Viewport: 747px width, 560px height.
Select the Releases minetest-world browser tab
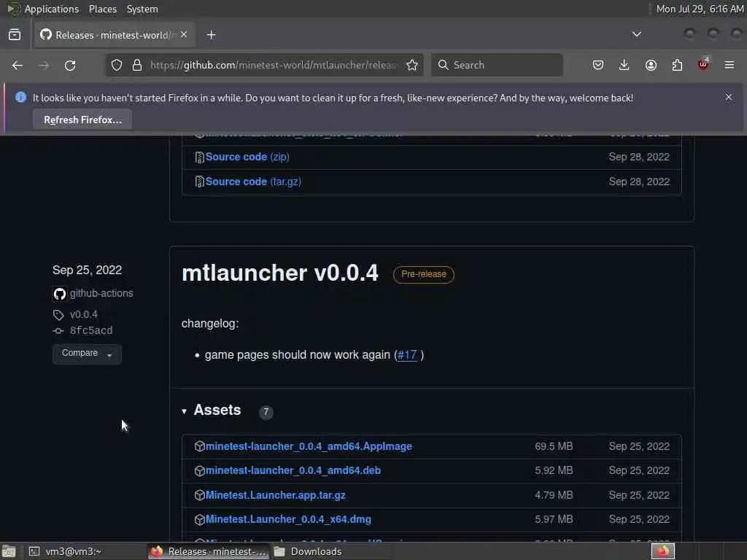[115, 35]
